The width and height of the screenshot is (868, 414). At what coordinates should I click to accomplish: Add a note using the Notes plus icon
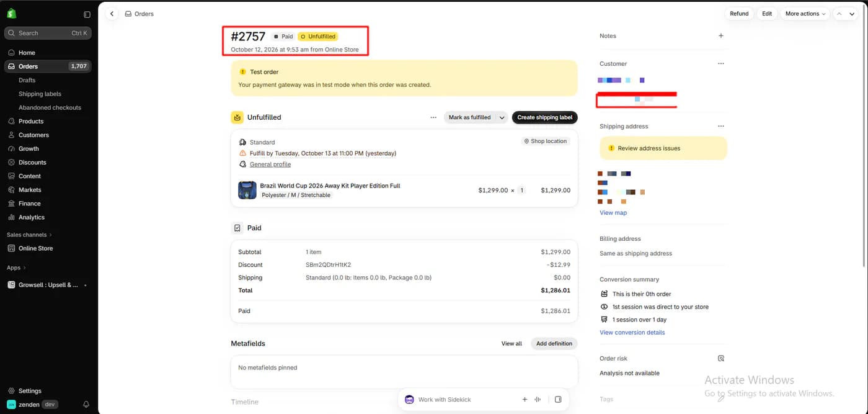pyautogui.click(x=720, y=36)
